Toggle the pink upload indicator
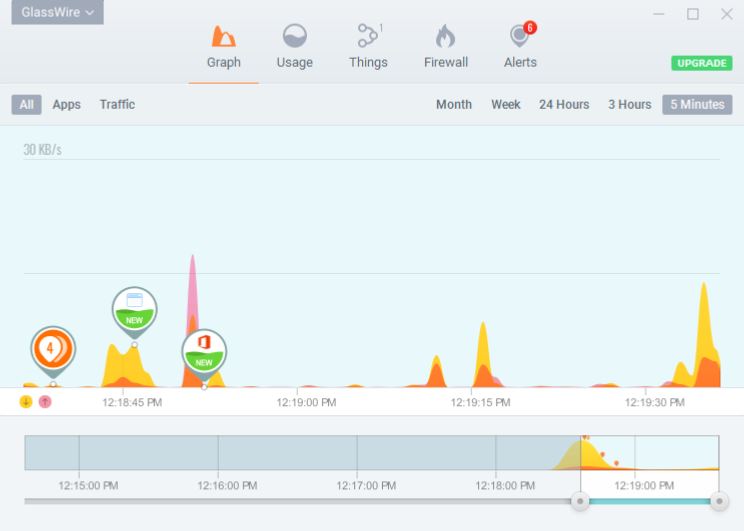The width and height of the screenshot is (744, 531). coord(45,402)
